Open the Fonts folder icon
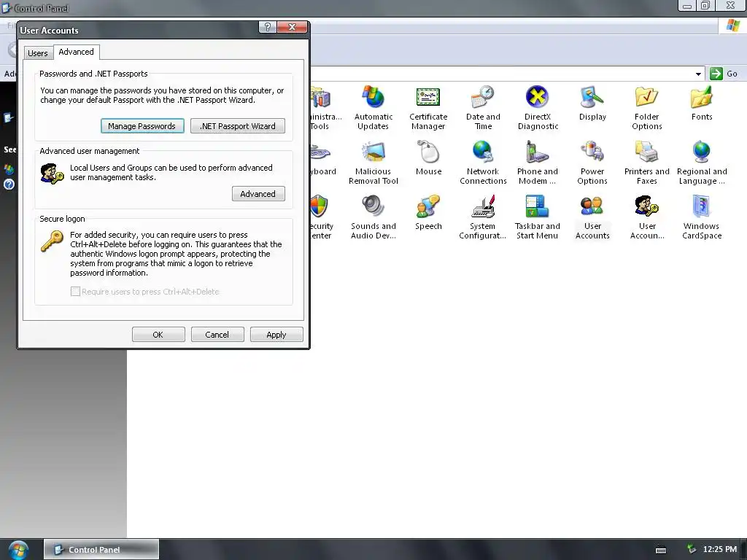 (701, 103)
